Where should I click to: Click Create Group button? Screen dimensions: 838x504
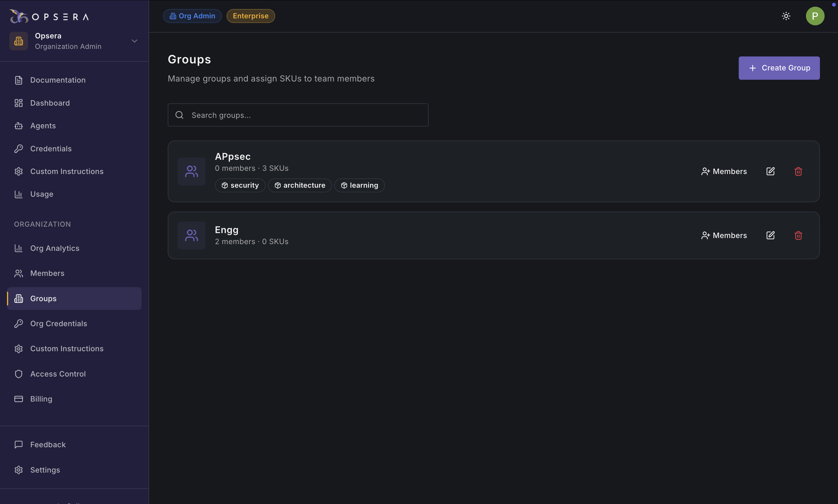click(x=779, y=68)
